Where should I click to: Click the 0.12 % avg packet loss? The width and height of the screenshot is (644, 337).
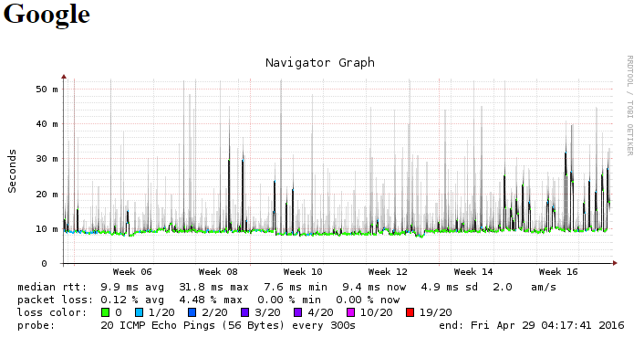pos(132,300)
